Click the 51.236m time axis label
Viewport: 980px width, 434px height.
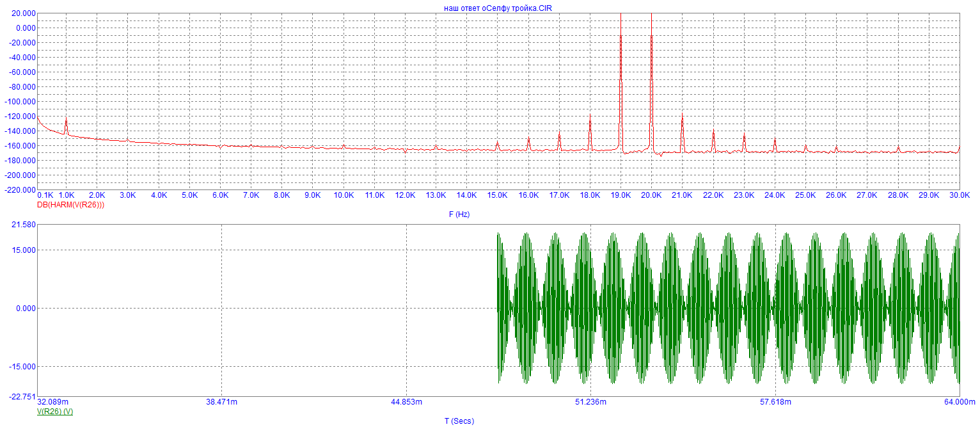590,402
